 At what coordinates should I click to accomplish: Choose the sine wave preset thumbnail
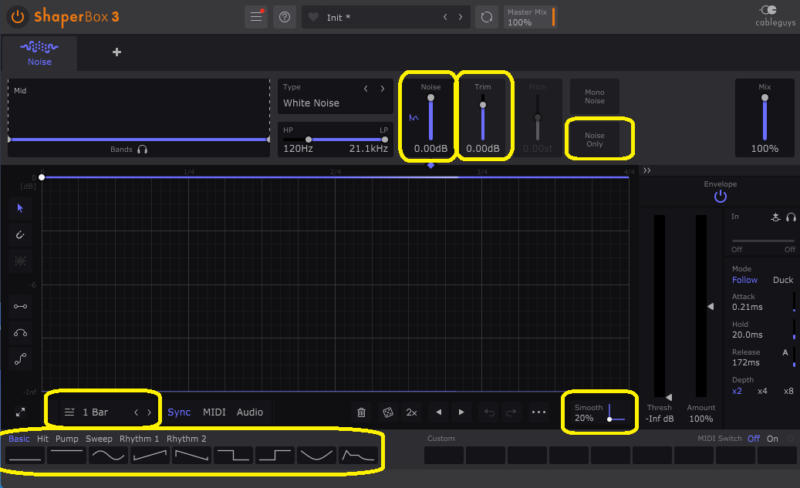click(108, 456)
